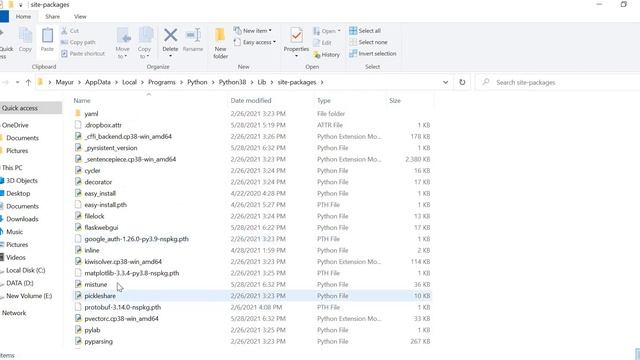Select OneDrive in navigation pane
The height and width of the screenshot is (360, 640).
tap(15, 125)
